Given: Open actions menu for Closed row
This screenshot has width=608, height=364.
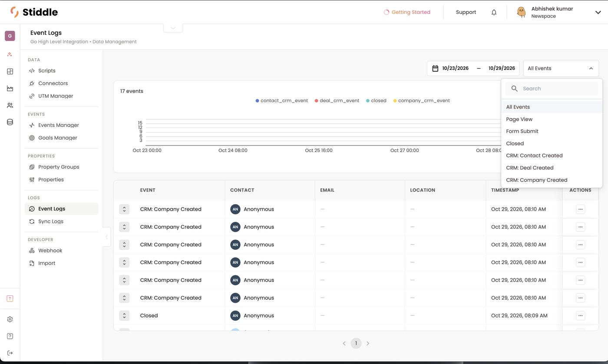Looking at the screenshot, I should (580, 316).
